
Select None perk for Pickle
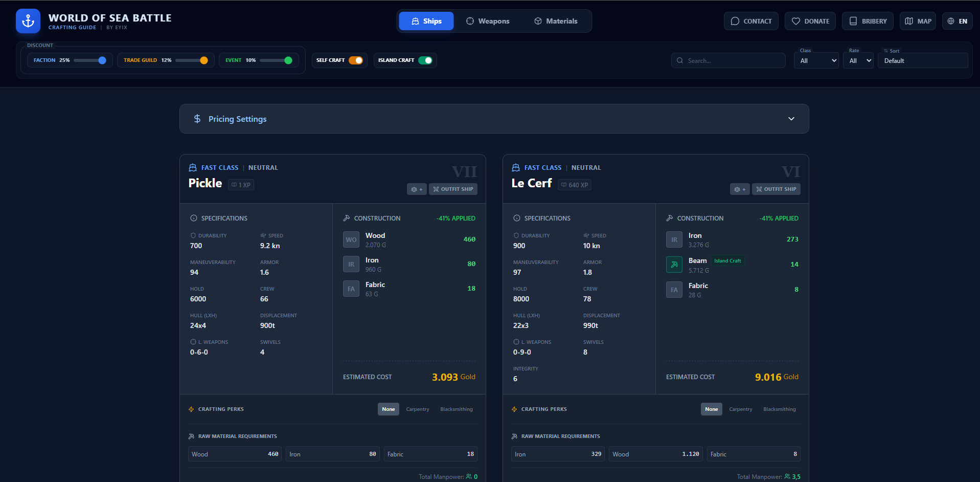point(389,409)
